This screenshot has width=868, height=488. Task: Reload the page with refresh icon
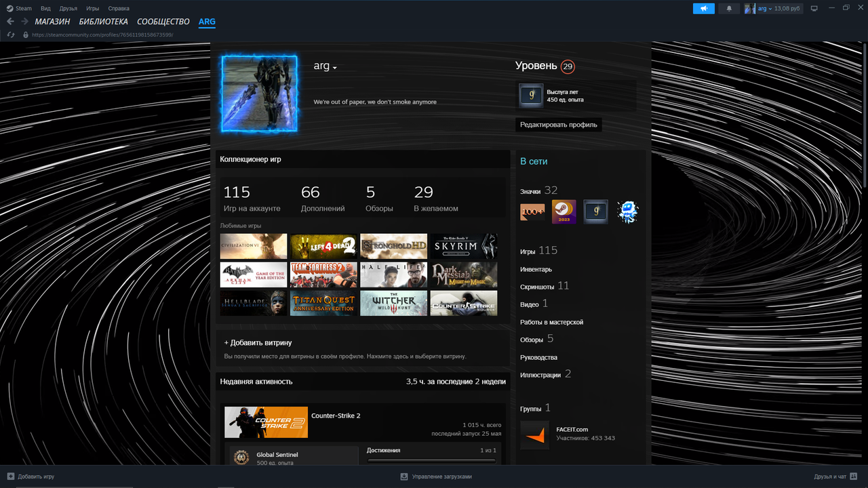coord(11,35)
